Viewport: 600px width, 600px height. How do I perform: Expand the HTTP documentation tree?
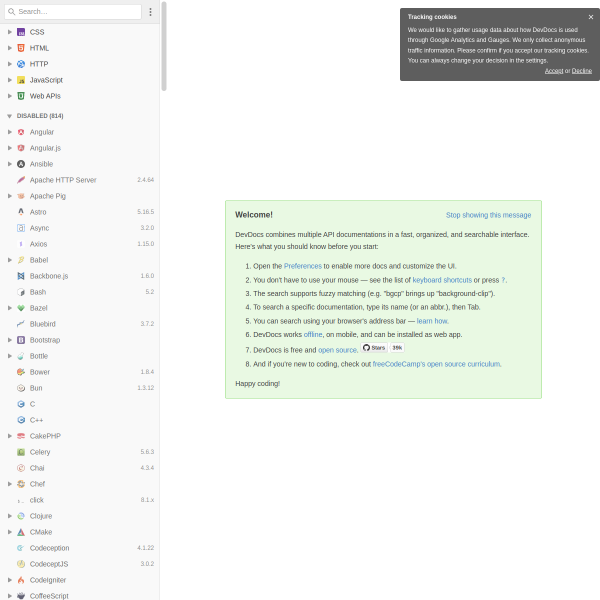pyautogui.click(x=10, y=64)
